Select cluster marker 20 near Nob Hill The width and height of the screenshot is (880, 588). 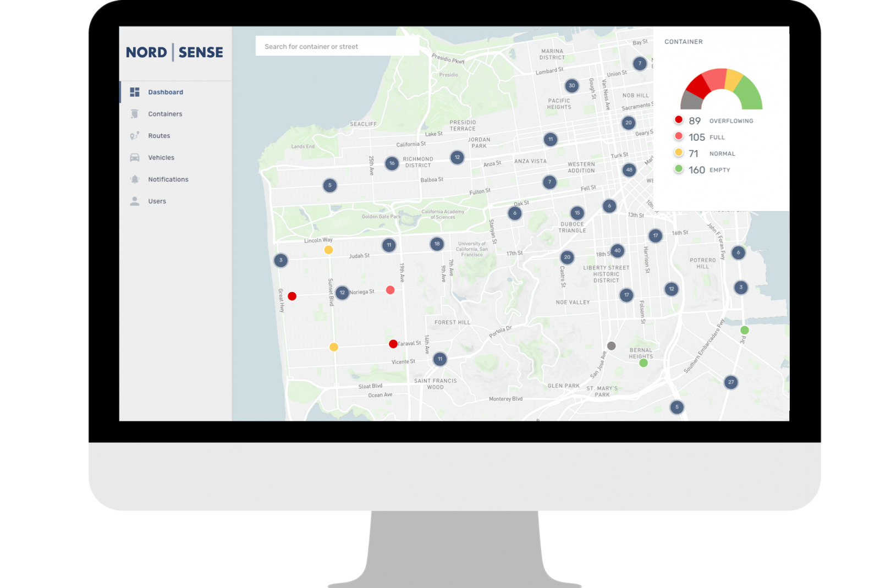[x=629, y=123]
